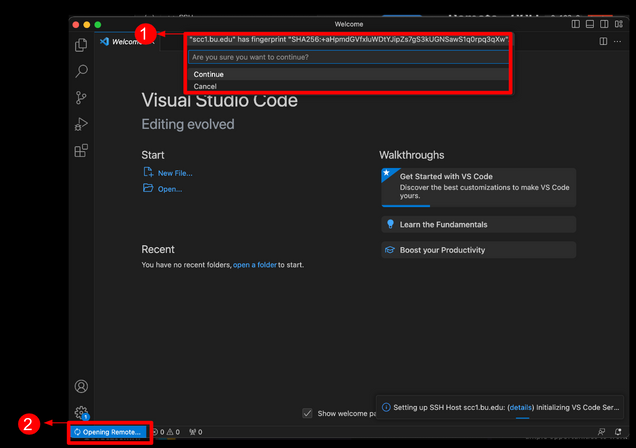Screen dimensions: 636x448
Task: Click the 'Are you sure' input box
Action: point(348,57)
